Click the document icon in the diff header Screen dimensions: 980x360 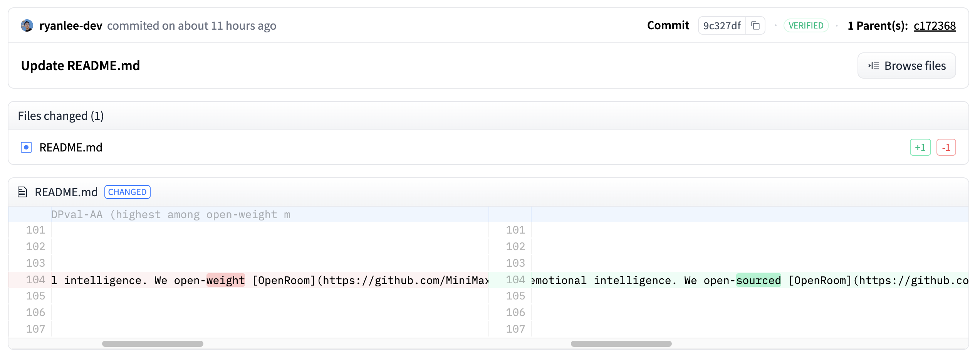pyautogui.click(x=22, y=192)
